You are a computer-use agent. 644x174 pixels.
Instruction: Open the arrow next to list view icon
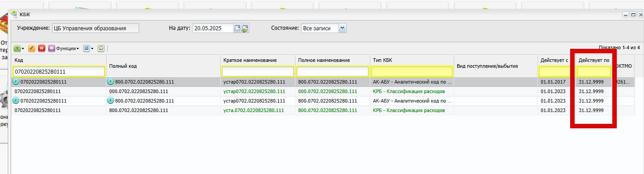[92, 48]
